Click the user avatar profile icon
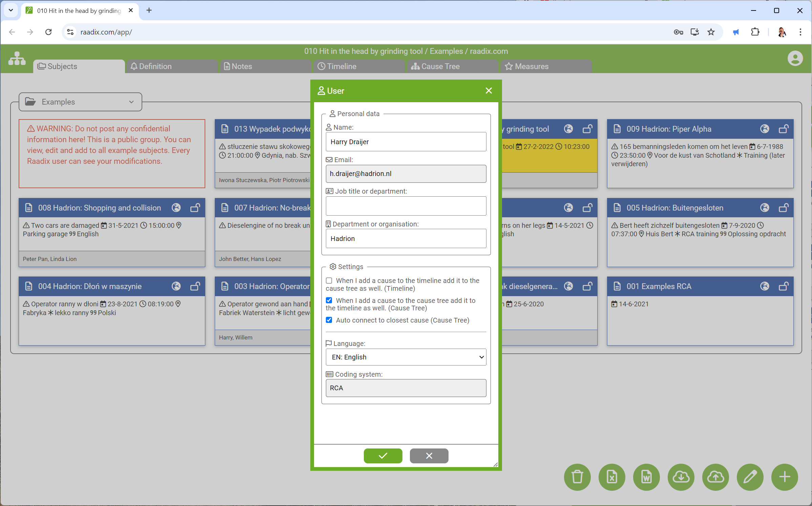 [x=795, y=58]
